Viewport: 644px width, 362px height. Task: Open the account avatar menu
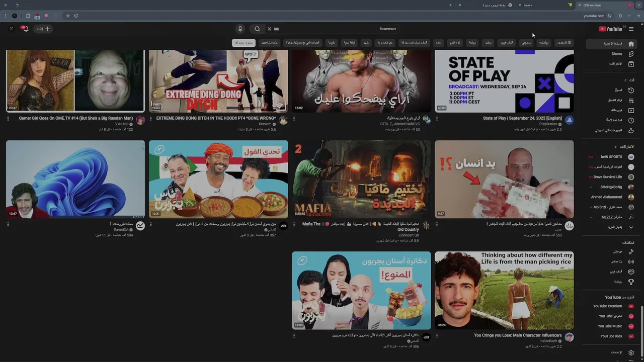(x=11, y=29)
